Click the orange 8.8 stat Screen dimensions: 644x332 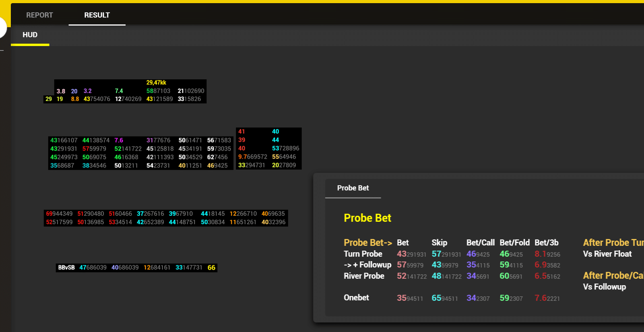[x=75, y=99]
